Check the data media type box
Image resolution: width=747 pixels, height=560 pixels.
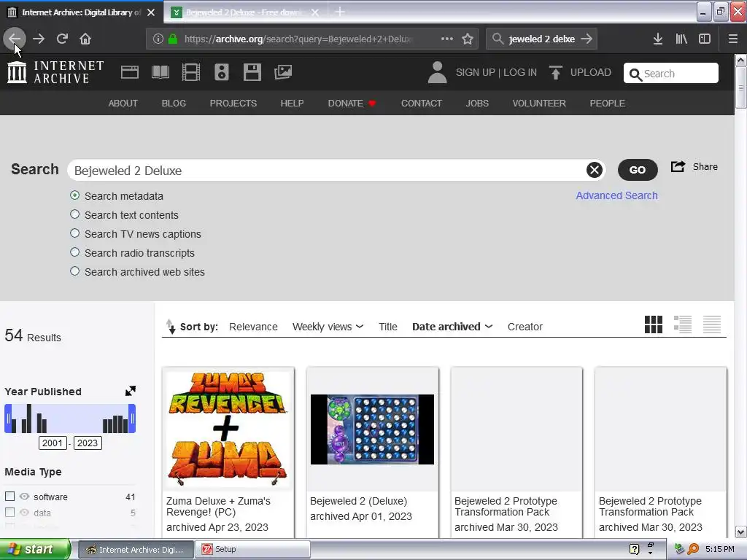(9, 513)
